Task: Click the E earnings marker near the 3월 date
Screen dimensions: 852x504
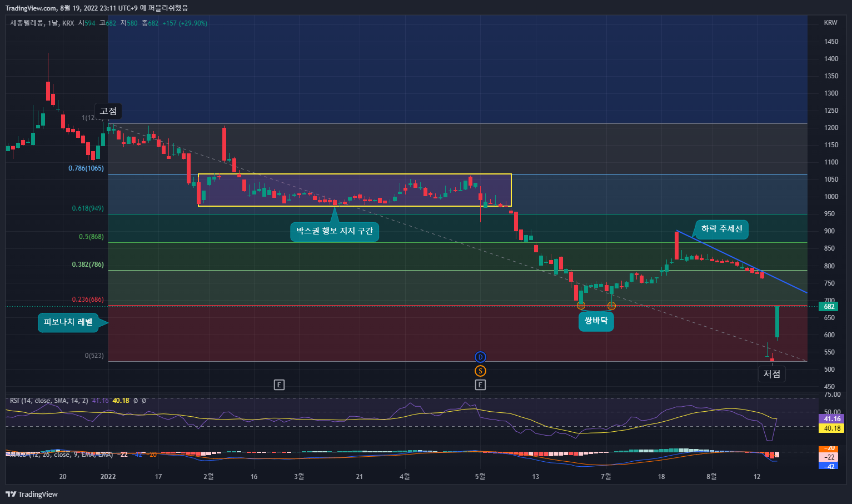Action: tap(280, 385)
